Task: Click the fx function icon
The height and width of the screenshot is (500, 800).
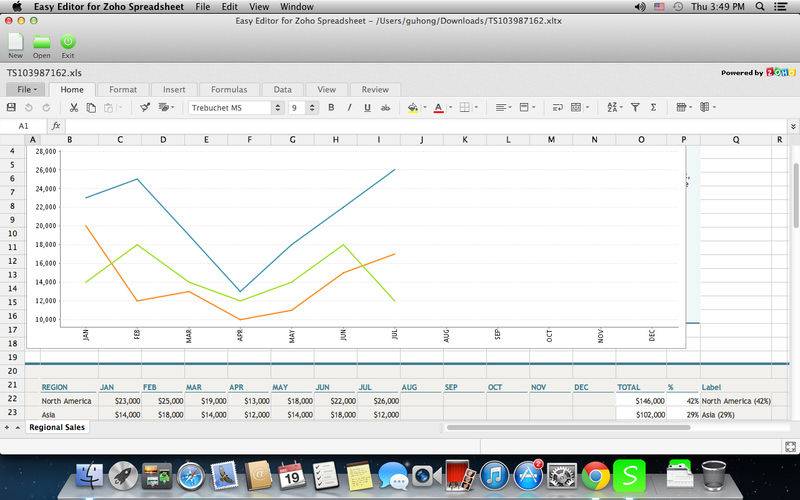Action: pyautogui.click(x=56, y=126)
